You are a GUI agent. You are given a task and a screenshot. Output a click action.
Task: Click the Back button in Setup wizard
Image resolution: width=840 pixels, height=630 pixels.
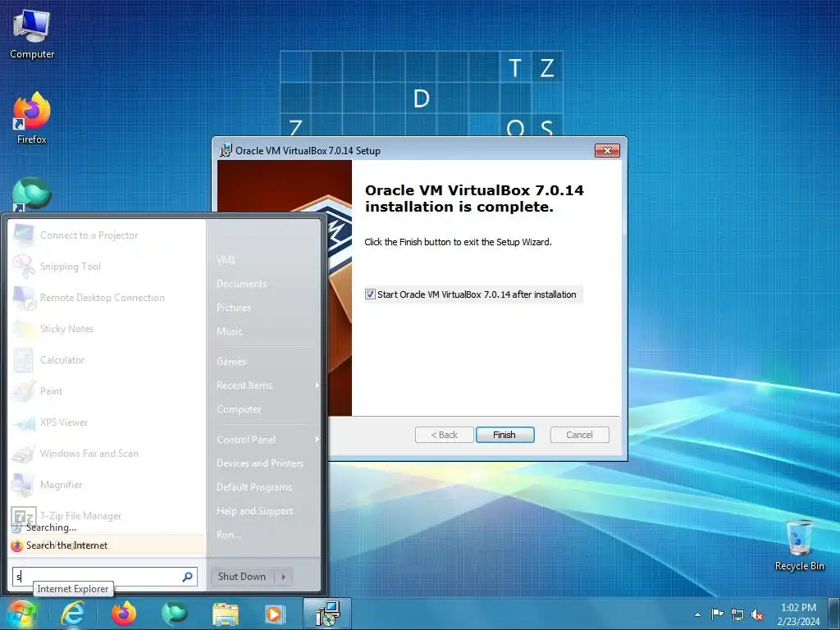[x=444, y=435]
